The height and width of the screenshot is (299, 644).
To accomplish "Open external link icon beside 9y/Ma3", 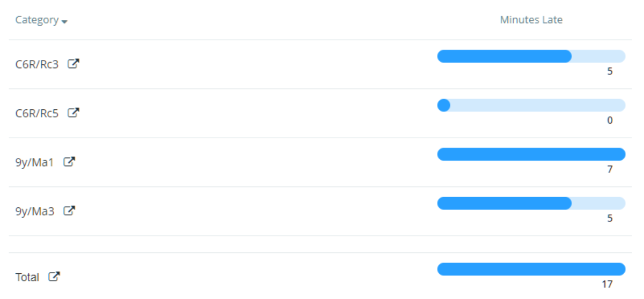I will point(69,211).
